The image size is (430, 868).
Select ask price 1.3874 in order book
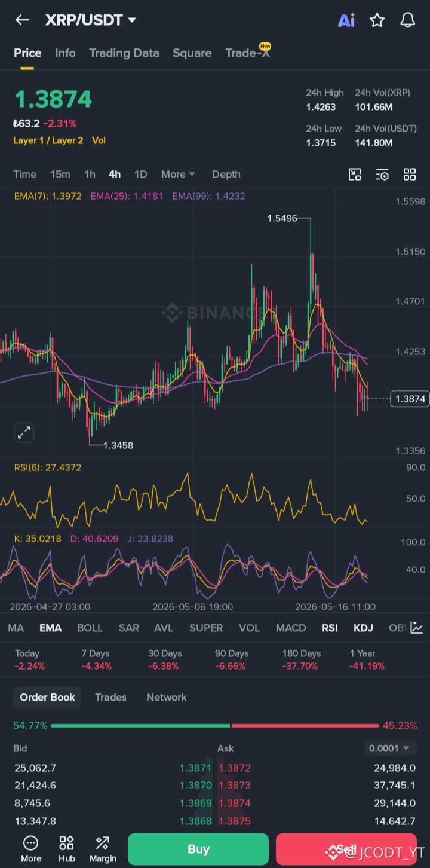pos(235,803)
